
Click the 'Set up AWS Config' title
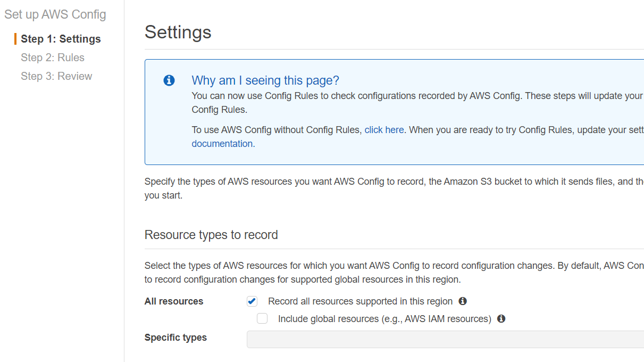click(55, 14)
